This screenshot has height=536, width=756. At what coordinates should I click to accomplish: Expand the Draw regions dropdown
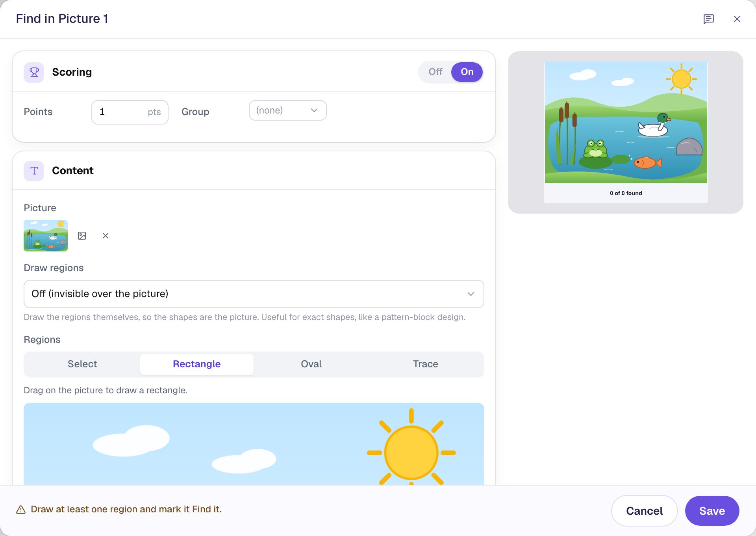tap(254, 294)
